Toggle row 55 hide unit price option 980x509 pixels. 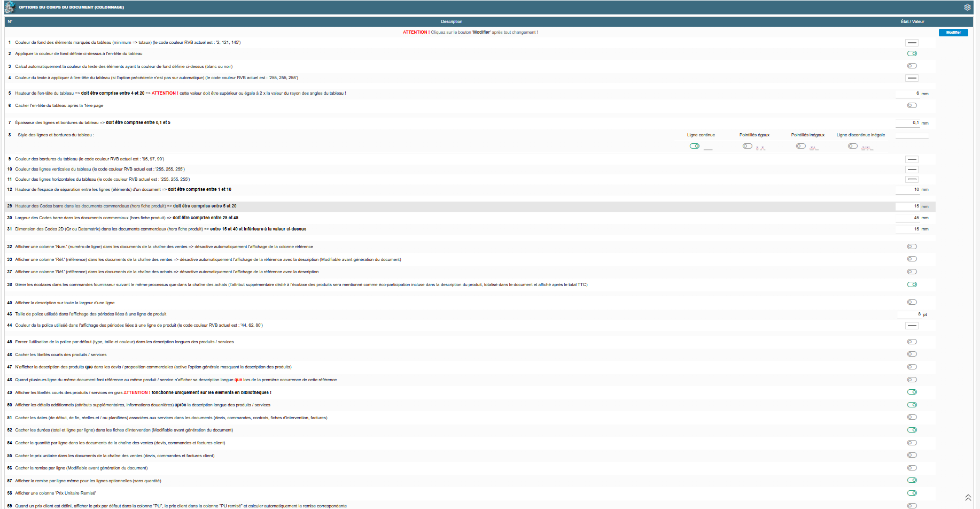912,455
